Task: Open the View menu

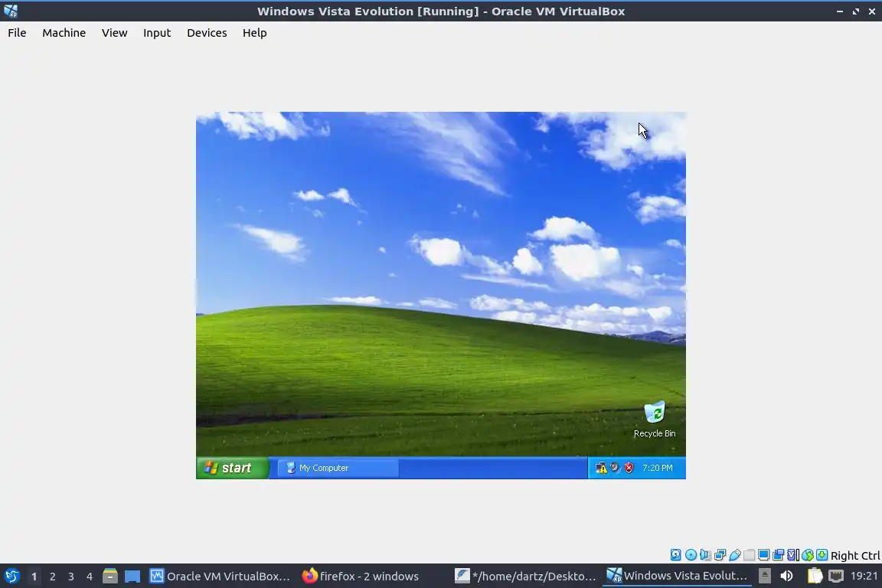Action: click(114, 33)
